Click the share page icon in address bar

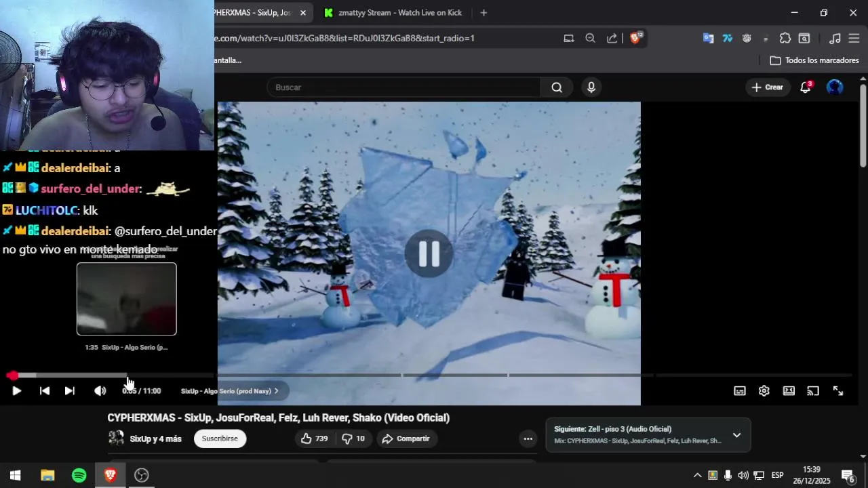coord(612,39)
